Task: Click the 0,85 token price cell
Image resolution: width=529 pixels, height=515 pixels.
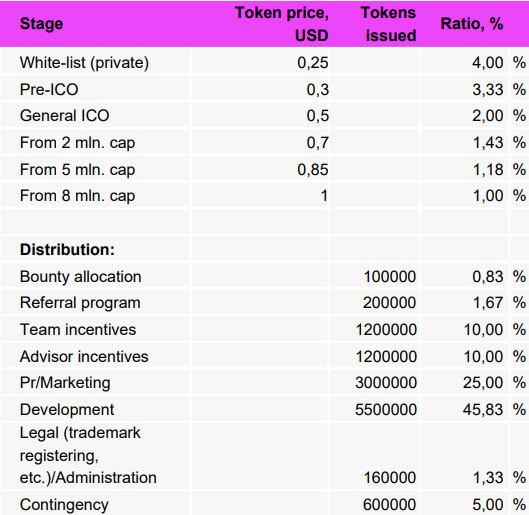Action: click(313, 170)
